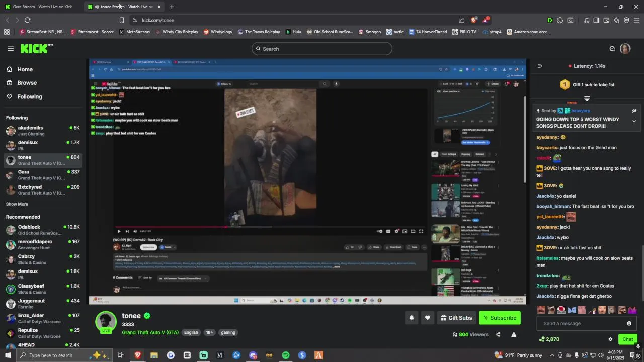
Task: Report the stream via warning icon
Action: pyautogui.click(x=514, y=334)
